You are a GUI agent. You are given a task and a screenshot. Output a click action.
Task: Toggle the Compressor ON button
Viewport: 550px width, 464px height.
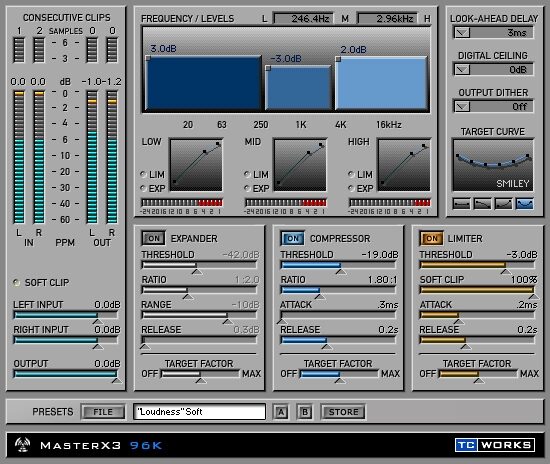(x=292, y=238)
